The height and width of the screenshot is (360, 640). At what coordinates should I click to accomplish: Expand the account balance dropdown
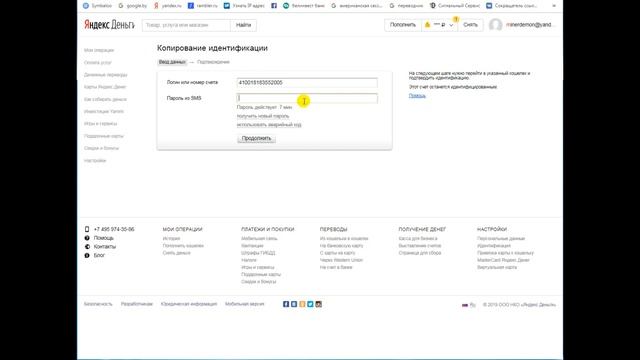pyautogui.click(x=439, y=25)
